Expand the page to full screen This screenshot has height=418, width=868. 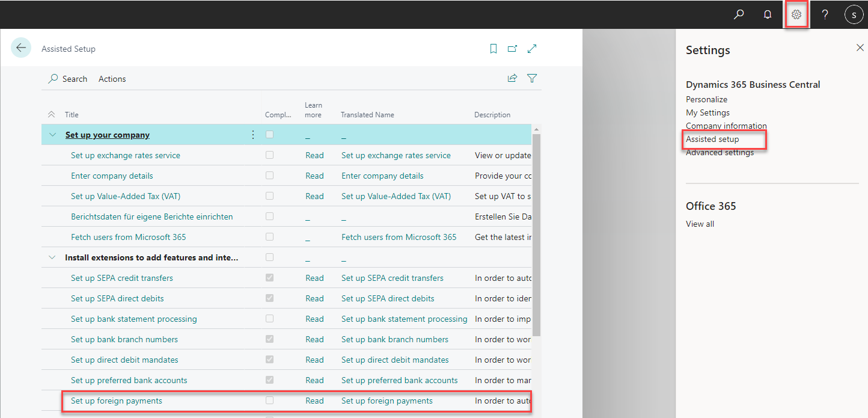click(531, 48)
